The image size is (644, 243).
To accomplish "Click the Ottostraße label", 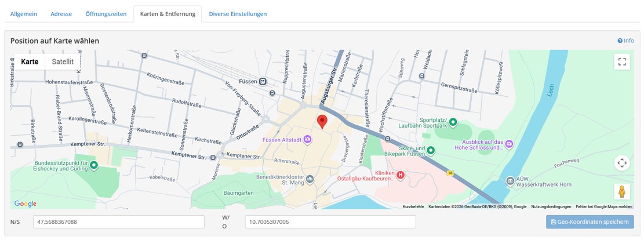I will click(248, 132).
